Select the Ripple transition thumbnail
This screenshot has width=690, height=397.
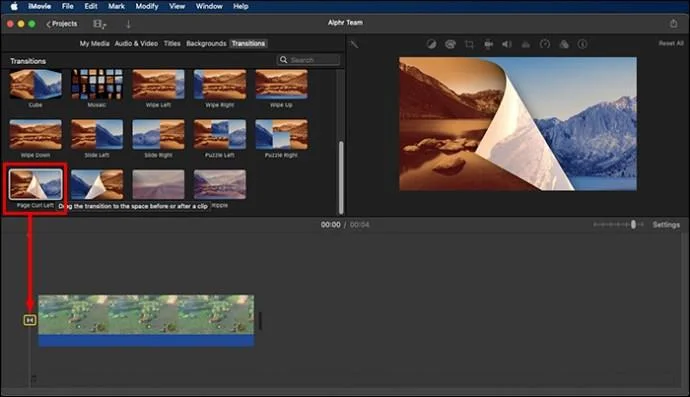pos(220,184)
